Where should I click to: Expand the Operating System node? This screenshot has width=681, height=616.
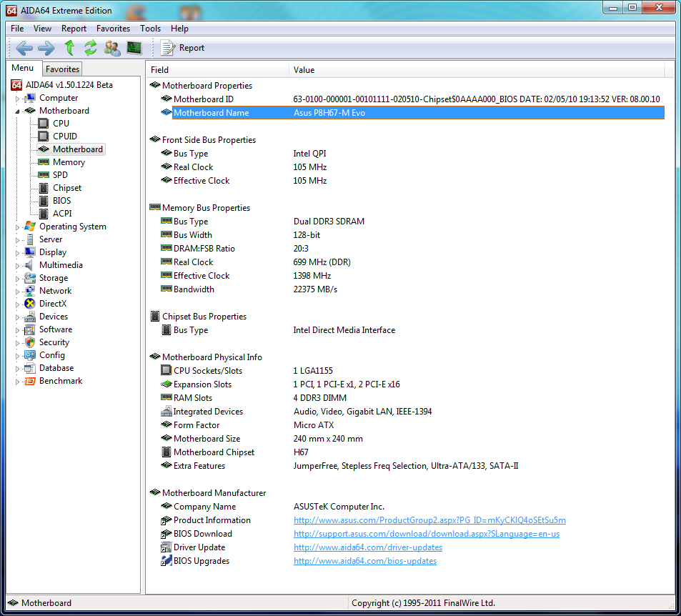17,227
